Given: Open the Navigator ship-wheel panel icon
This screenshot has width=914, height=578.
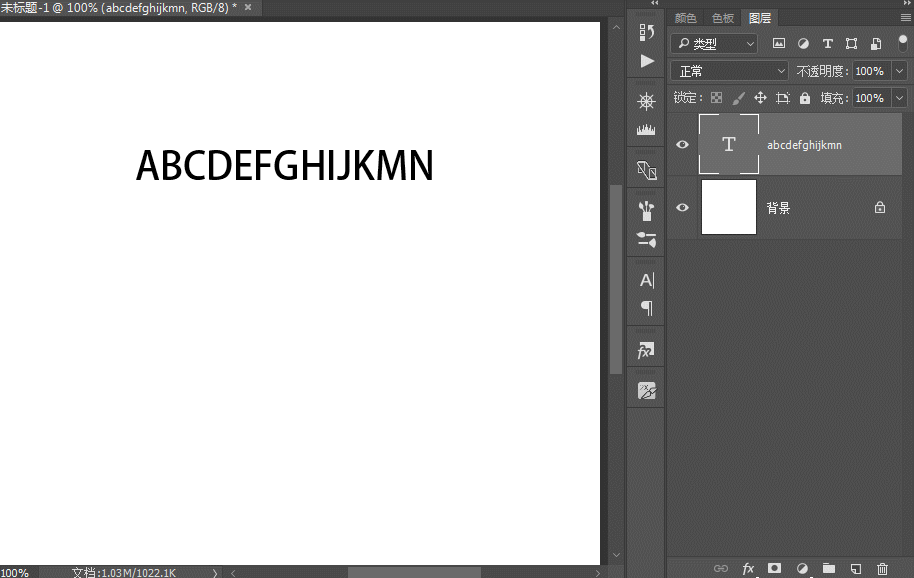Looking at the screenshot, I should pos(646,101).
